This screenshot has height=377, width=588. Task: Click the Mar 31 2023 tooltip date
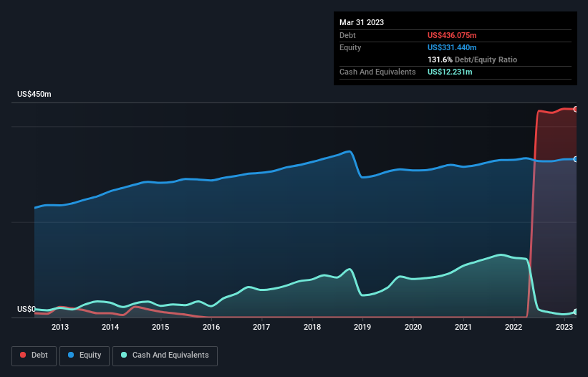click(362, 22)
